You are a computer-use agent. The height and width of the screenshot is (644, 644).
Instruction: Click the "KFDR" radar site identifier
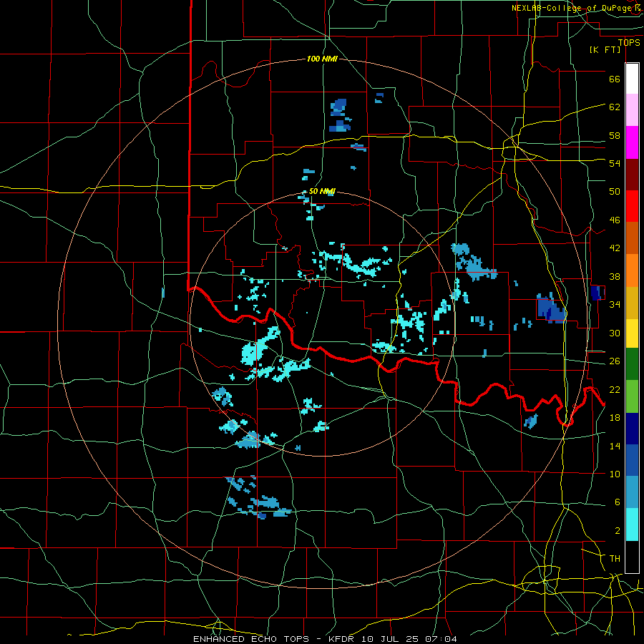(x=341, y=639)
